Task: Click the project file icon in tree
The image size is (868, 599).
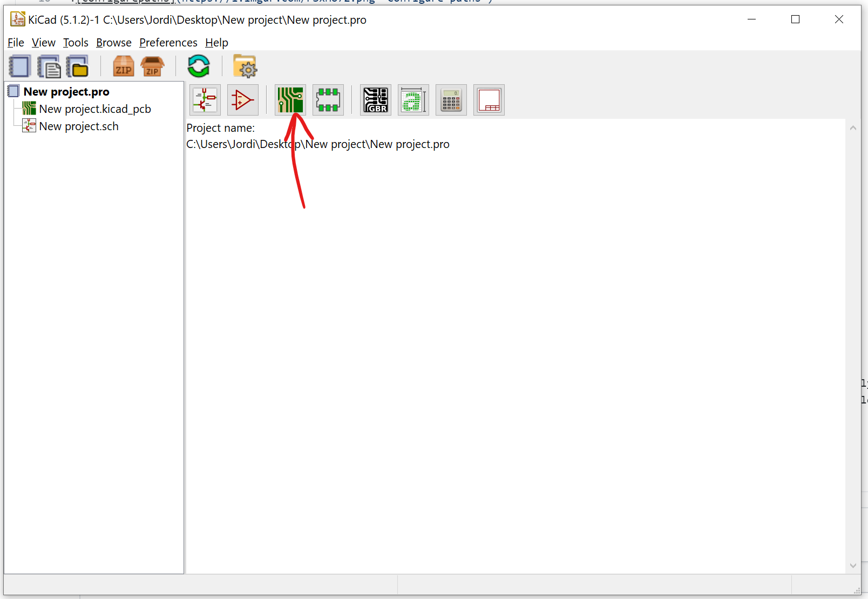Action: point(13,91)
